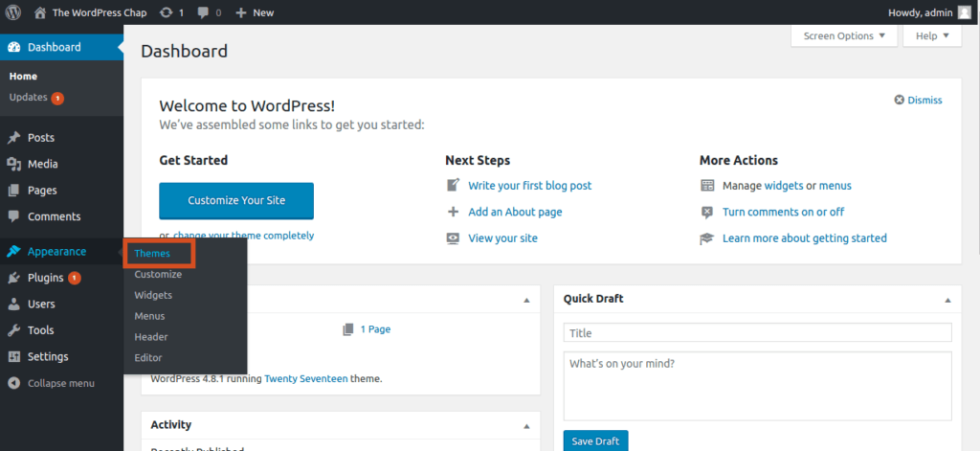The height and width of the screenshot is (451, 980).
Task: Click the Comments speech bubble sidebar icon
Action: (13, 216)
